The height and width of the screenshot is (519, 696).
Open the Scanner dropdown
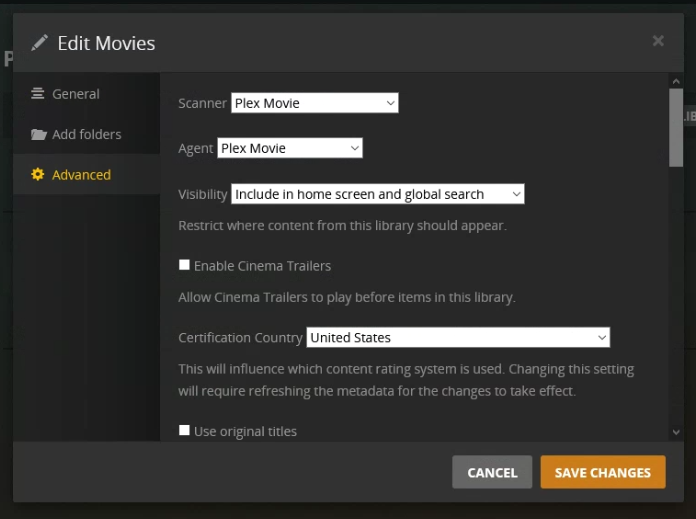(x=315, y=103)
